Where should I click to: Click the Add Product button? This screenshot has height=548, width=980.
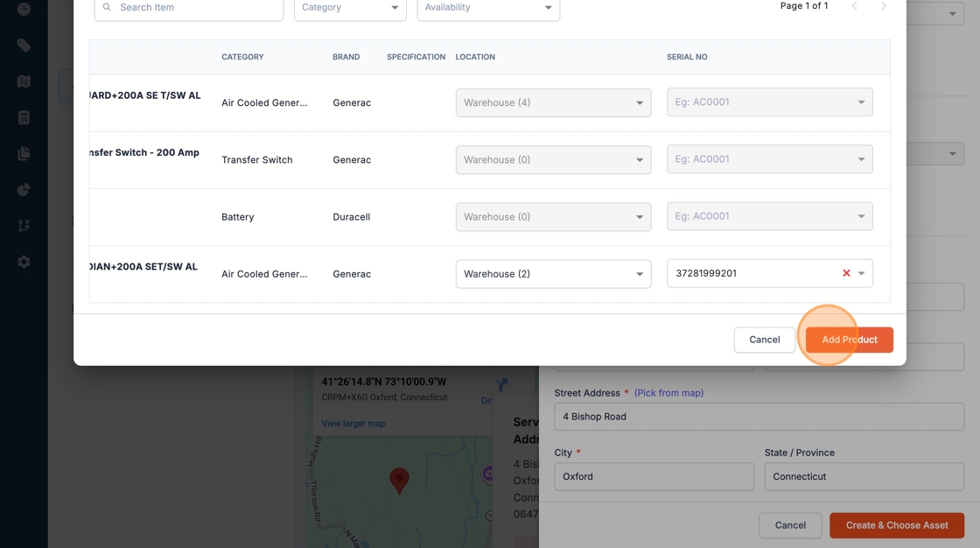click(x=849, y=340)
